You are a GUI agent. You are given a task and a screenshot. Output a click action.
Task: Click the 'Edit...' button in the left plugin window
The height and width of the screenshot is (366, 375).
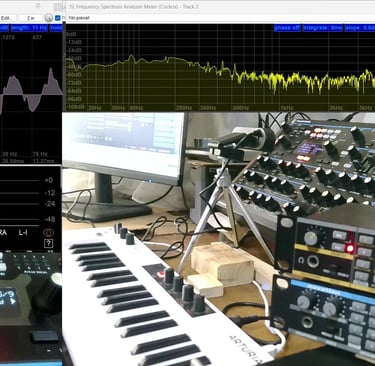point(6,18)
